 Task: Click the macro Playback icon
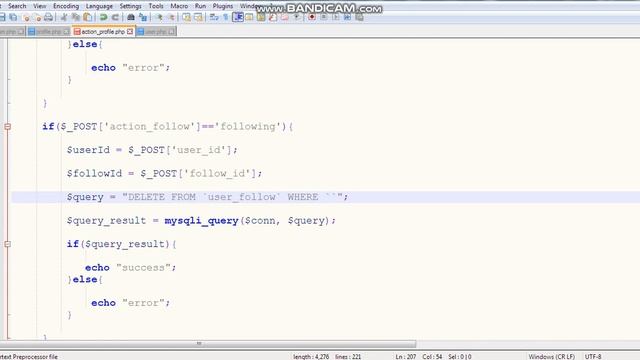point(336,17)
